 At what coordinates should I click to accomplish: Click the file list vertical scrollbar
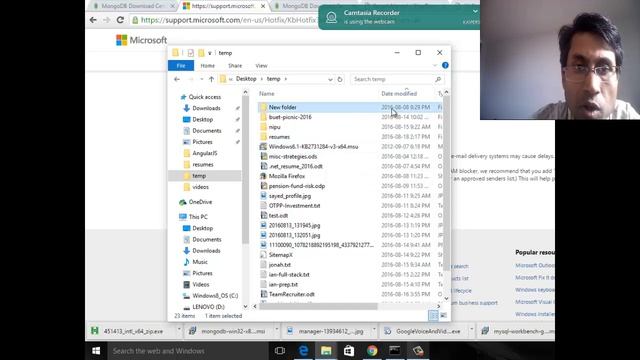pos(446,184)
